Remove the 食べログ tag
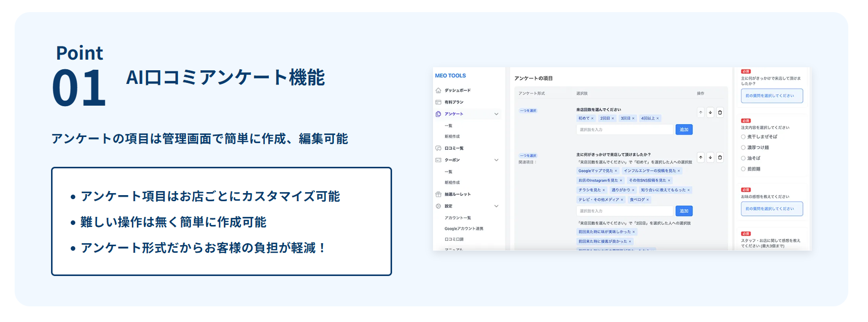Image resolution: width=868 pixels, height=322 pixels. click(x=648, y=200)
